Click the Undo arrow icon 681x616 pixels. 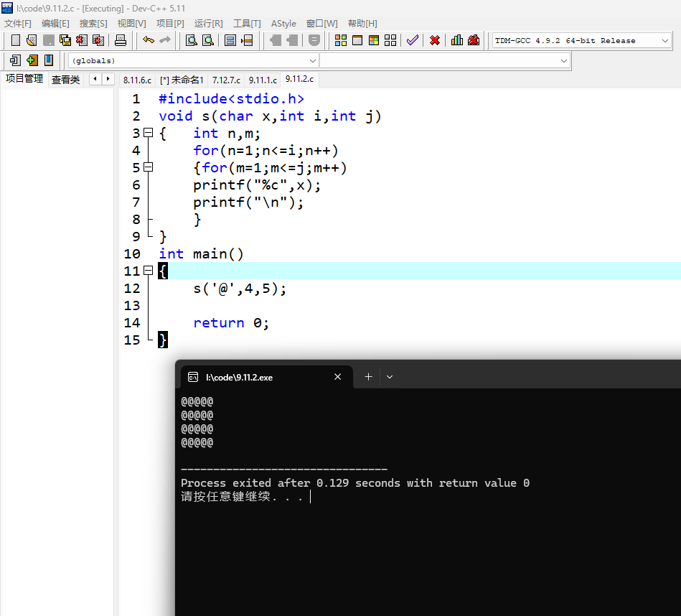[x=149, y=40]
